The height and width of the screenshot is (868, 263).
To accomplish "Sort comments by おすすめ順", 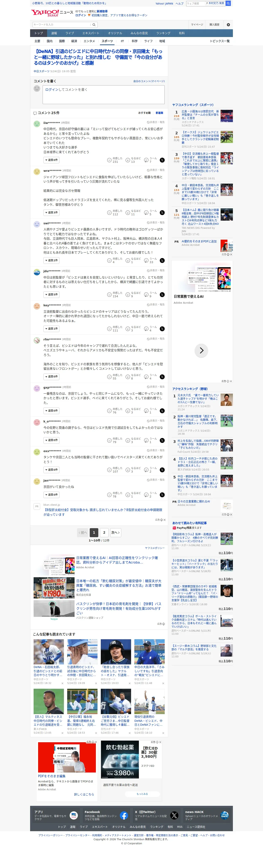I will 144,113.
